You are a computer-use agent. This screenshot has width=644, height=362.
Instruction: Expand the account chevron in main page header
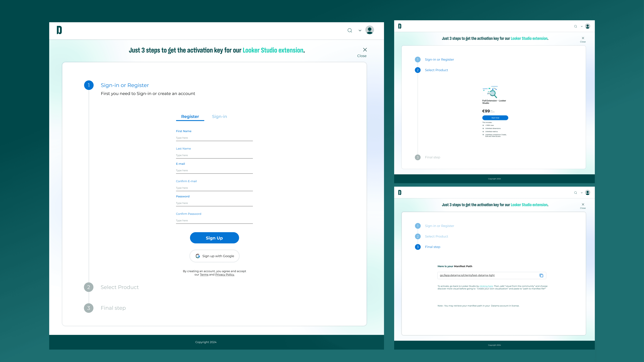[x=360, y=31]
